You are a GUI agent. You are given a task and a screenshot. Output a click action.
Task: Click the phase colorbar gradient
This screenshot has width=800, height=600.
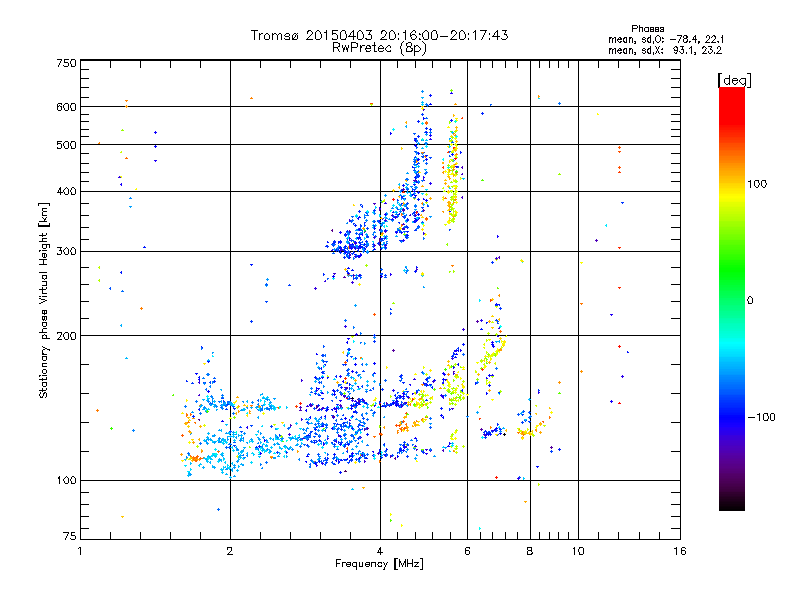point(732,299)
